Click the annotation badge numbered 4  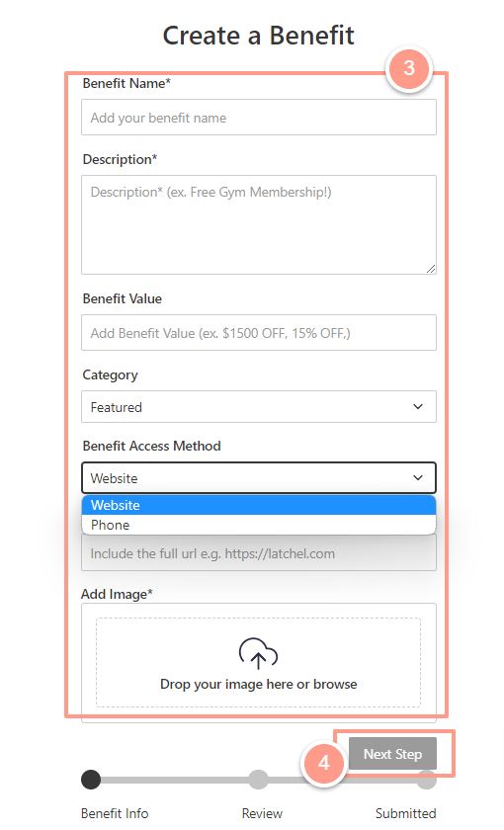(323, 763)
